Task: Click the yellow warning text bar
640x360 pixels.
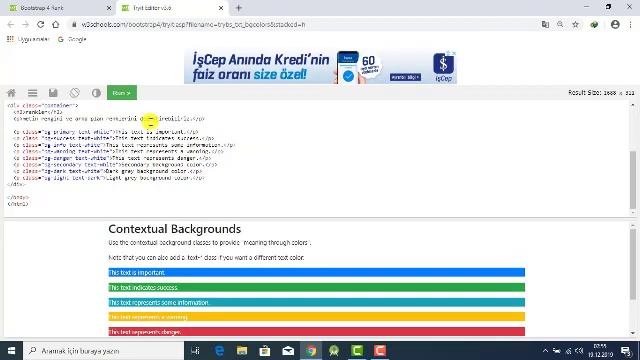Action: (x=317, y=317)
